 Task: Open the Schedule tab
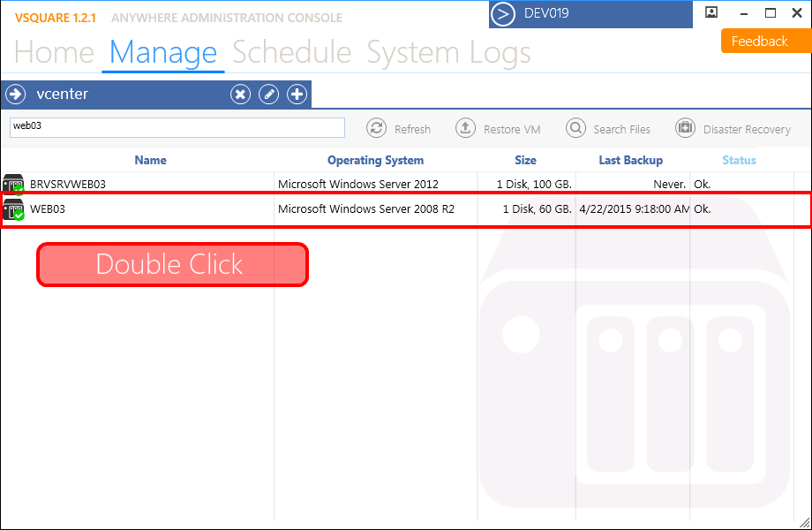[292, 52]
